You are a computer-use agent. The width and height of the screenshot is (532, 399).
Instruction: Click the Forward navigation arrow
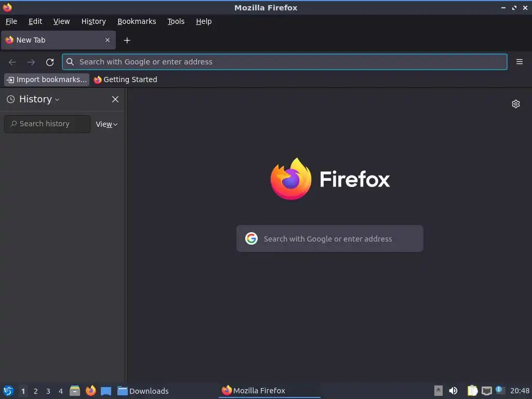(x=31, y=62)
